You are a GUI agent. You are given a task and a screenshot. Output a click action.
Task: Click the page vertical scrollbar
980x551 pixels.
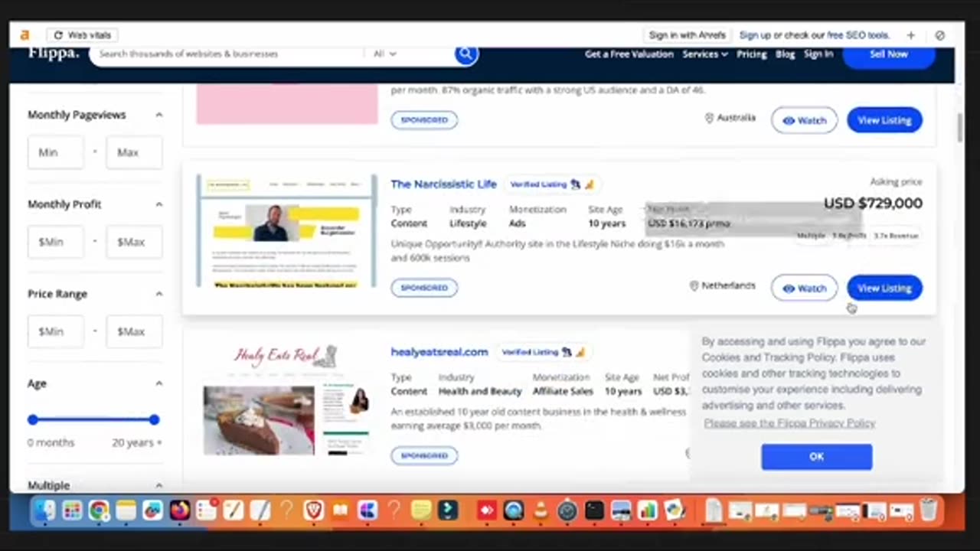coord(960,126)
